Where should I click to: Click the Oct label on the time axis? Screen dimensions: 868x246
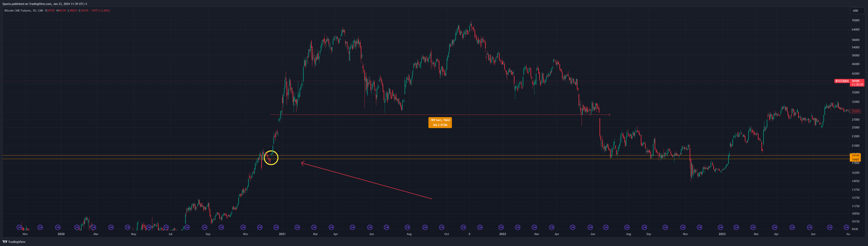point(446,234)
